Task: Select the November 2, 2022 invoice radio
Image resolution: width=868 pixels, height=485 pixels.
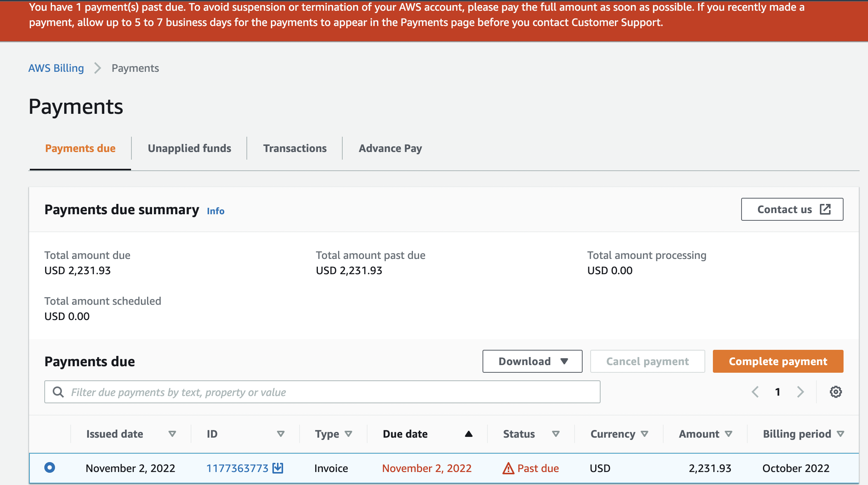Action: pyautogui.click(x=50, y=467)
